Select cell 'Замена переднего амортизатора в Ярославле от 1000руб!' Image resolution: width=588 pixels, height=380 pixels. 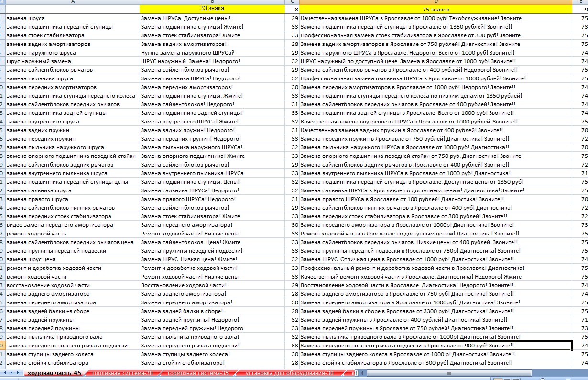point(436,302)
